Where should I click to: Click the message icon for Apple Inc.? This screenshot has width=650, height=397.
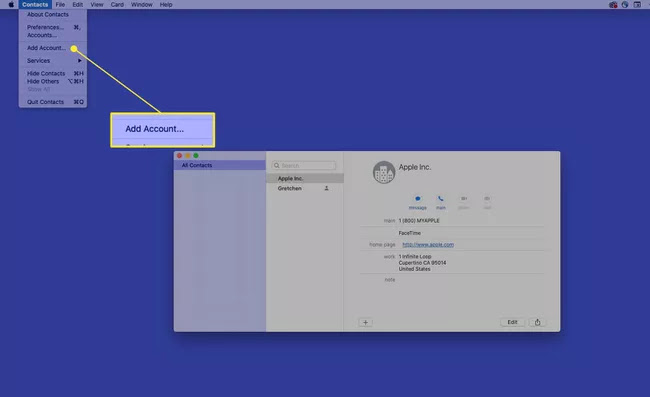click(417, 199)
